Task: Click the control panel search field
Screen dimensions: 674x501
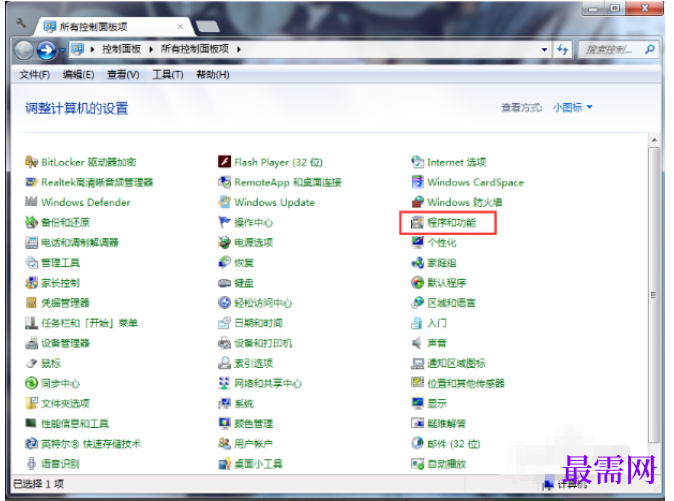Action: click(611, 50)
